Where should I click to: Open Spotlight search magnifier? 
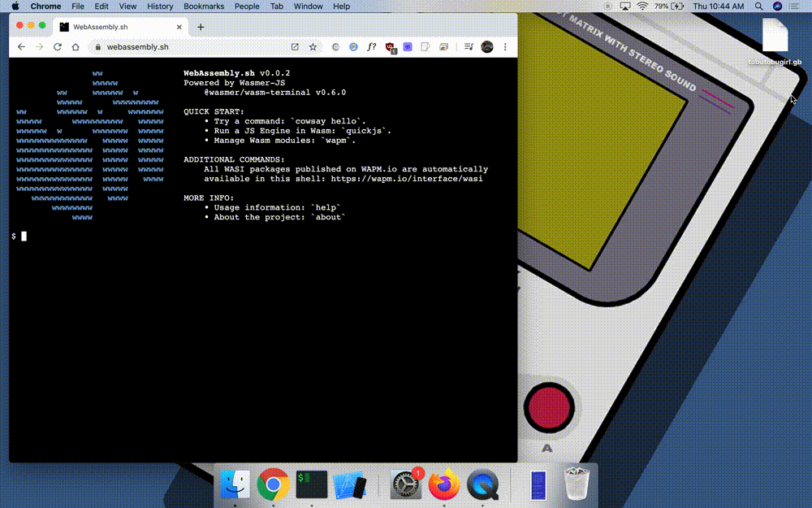pos(758,7)
